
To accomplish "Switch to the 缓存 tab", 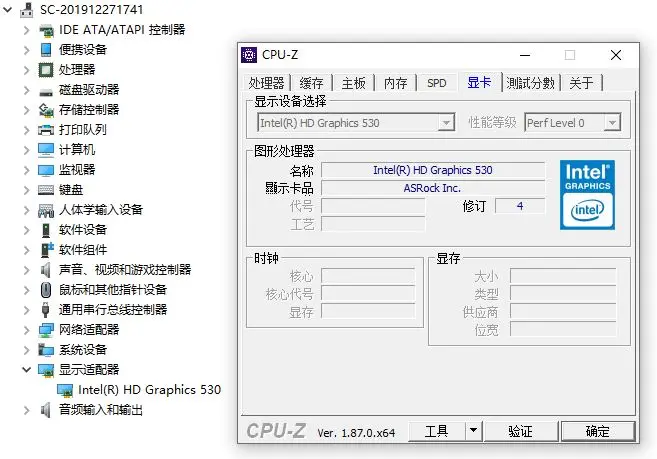I will coord(311,83).
